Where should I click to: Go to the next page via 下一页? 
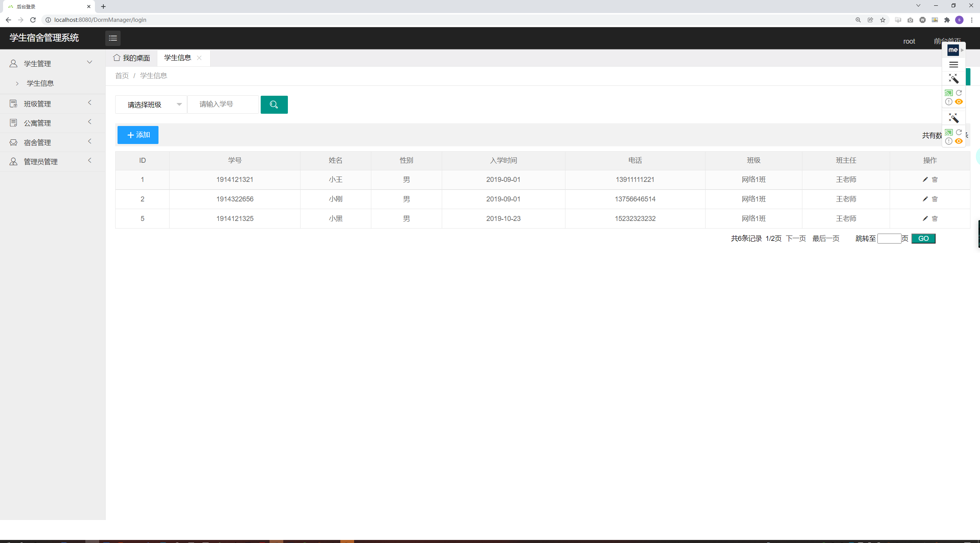point(795,239)
